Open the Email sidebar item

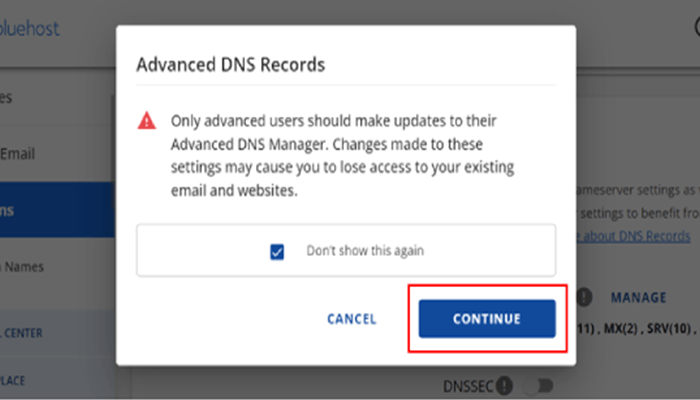[17, 154]
